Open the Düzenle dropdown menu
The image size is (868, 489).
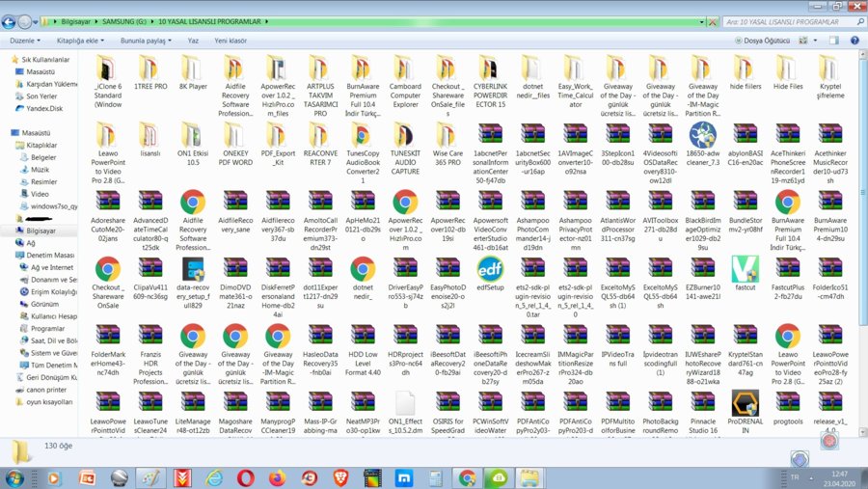24,41
